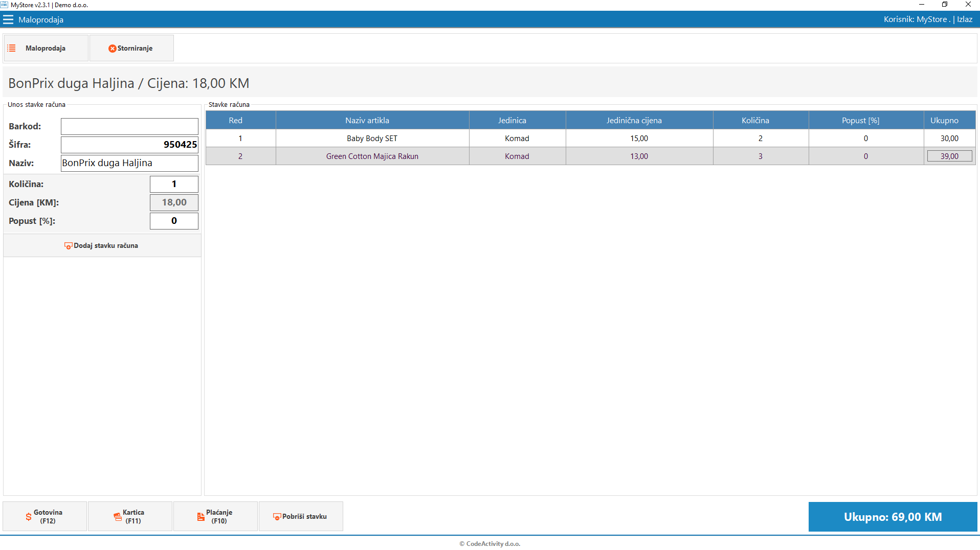980x550 pixels.
Task: Click the Dodaj stavku računa cart icon
Action: tap(68, 246)
